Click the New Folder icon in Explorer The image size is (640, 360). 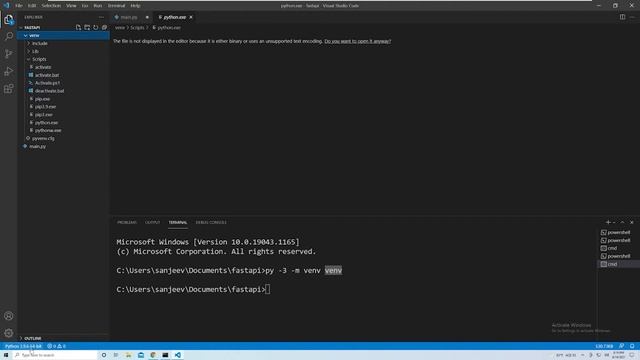coord(87,27)
